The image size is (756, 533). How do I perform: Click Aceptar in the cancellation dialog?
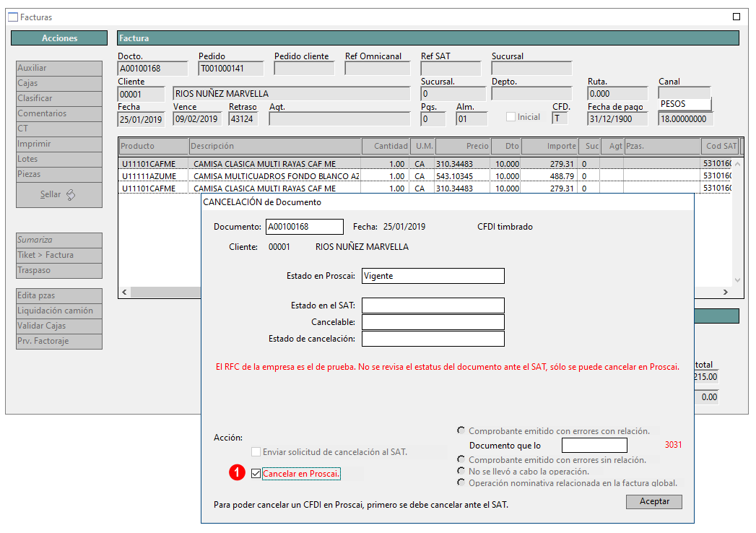coord(653,502)
